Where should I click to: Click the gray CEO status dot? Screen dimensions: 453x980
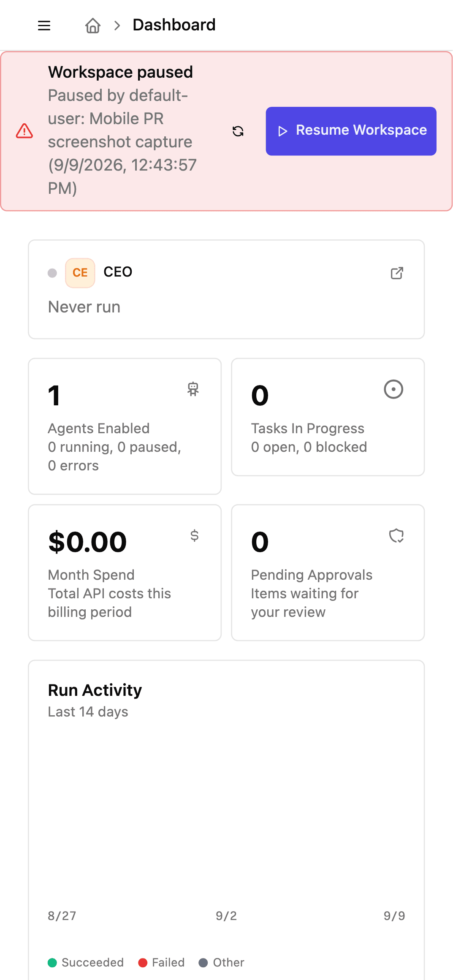point(52,273)
